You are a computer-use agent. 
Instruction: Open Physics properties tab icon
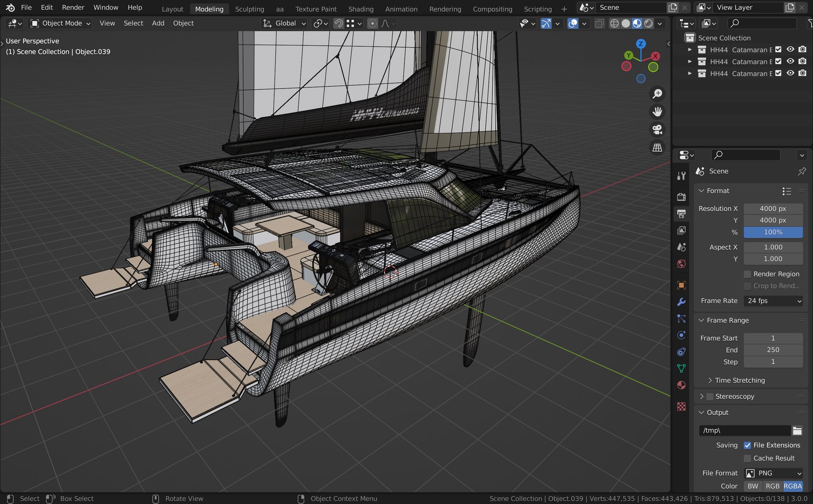pos(681,335)
